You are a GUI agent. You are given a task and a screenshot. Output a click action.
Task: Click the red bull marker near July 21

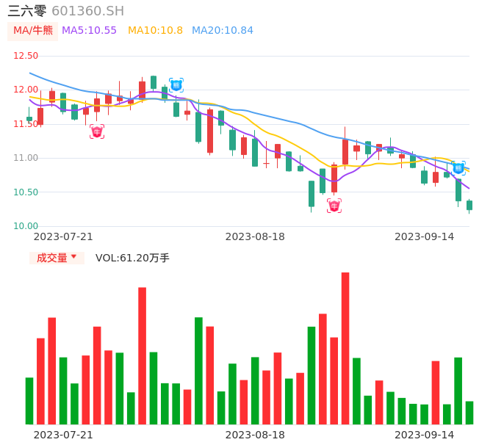coord(97,132)
